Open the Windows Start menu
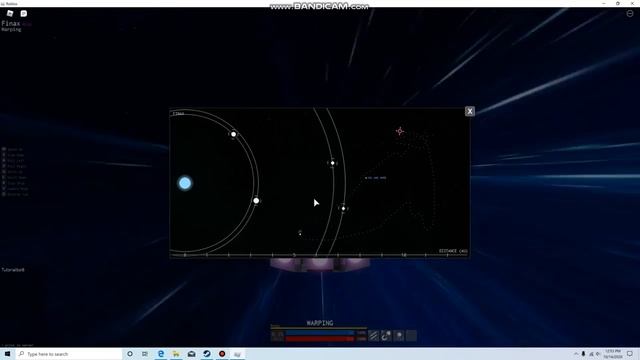640x360 pixels. [7, 354]
